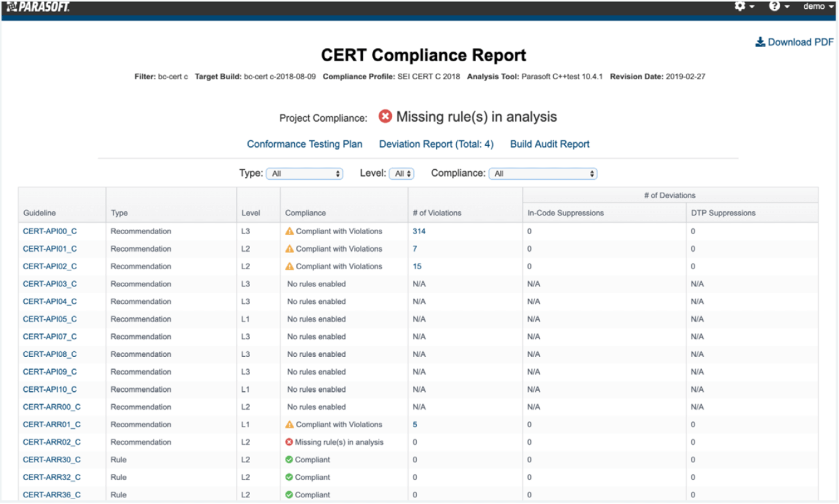Image resolution: width=839 pixels, height=504 pixels.
Task: Open the Type filter dropdown
Action: [304, 173]
